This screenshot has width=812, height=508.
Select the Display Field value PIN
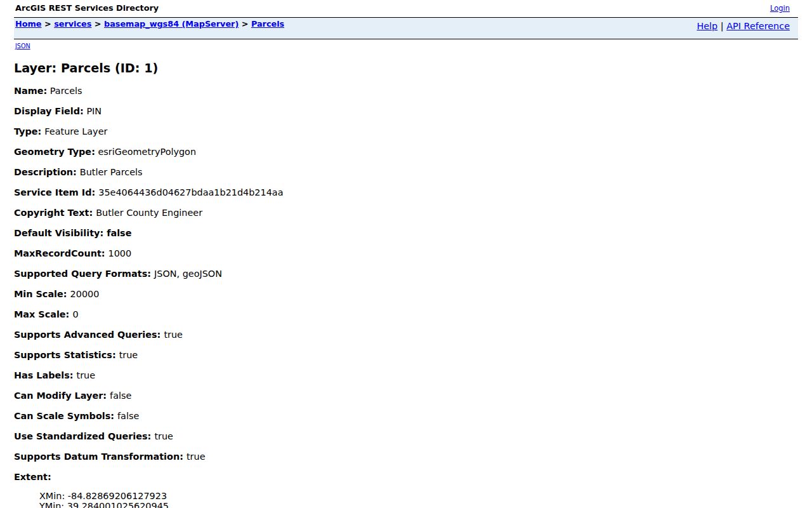(94, 111)
